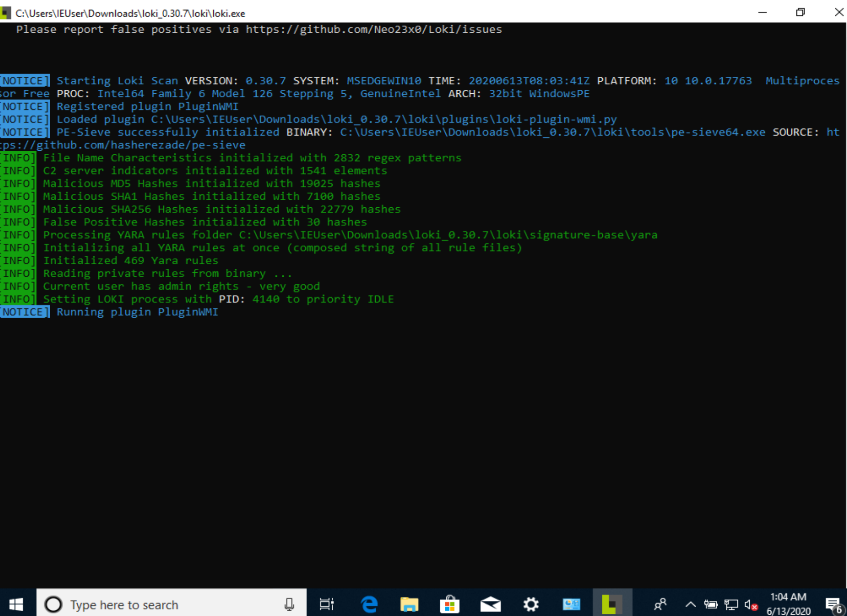Screen dimensions: 847x616
Task: Open the Mail app from the taskbar
Action: (491, 604)
